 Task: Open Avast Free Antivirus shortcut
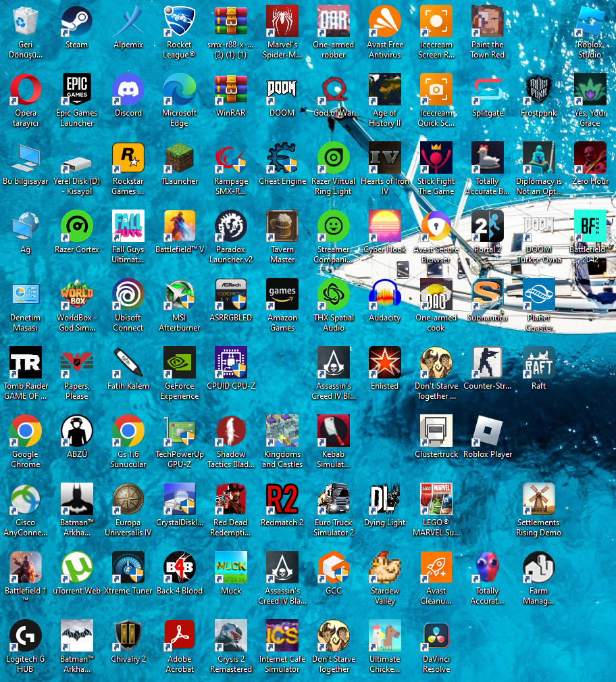coord(385,22)
